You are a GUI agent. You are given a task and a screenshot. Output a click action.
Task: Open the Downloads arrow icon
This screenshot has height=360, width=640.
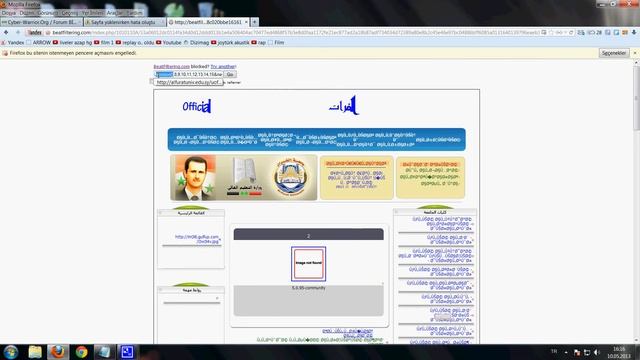tap(634, 32)
